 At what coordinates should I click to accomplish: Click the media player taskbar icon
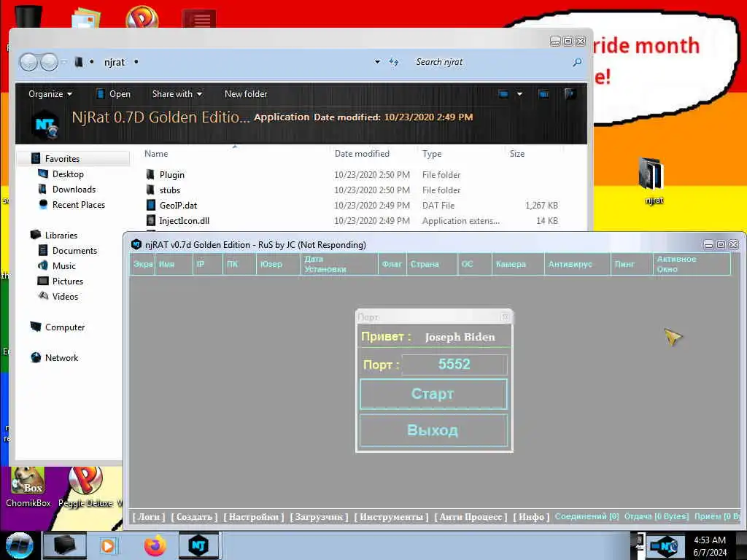point(108,545)
